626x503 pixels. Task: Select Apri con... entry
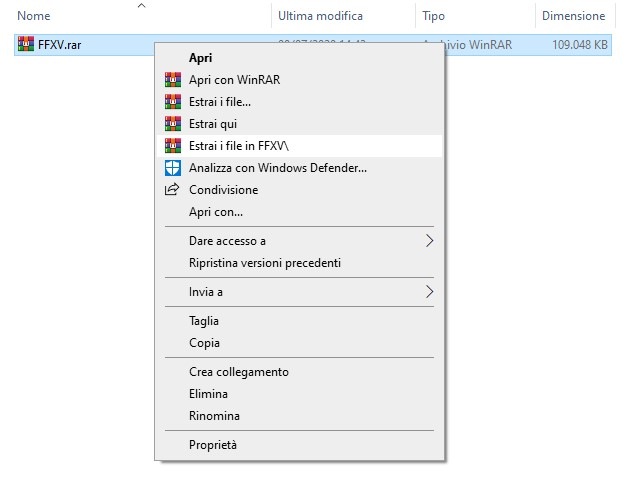click(299, 212)
